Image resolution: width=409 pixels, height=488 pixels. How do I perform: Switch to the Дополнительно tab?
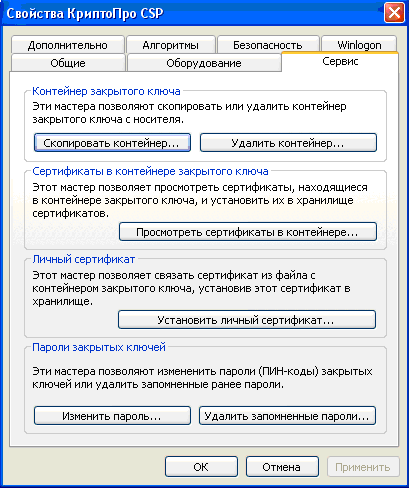pyautogui.click(x=68, y=45)
